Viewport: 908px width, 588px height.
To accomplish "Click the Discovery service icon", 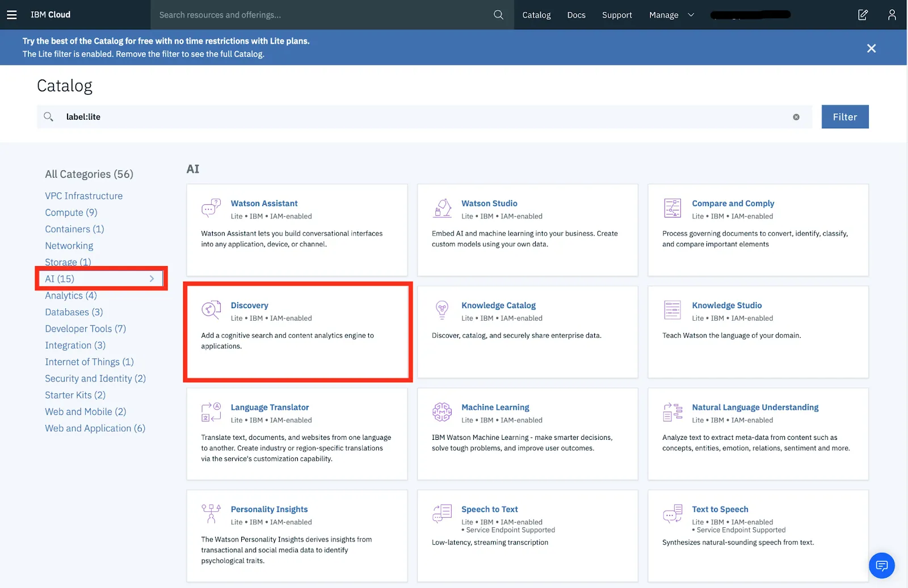I will (211, 309).
